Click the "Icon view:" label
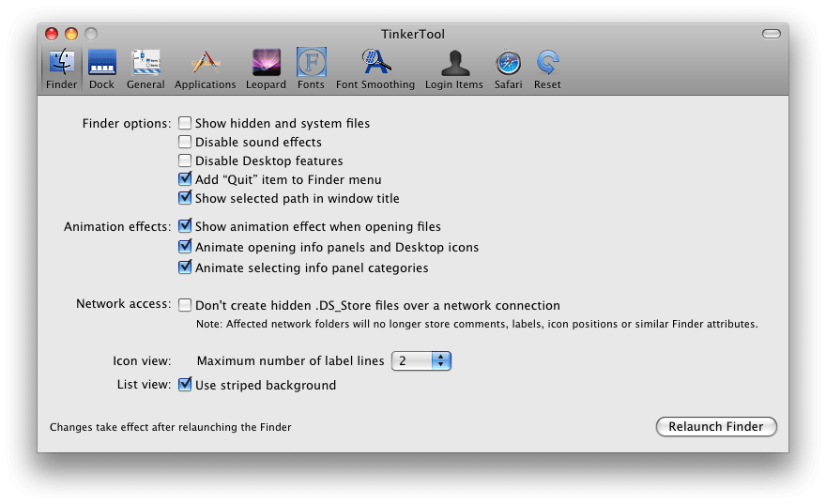 pyautogui.click(x=142, y=360)
